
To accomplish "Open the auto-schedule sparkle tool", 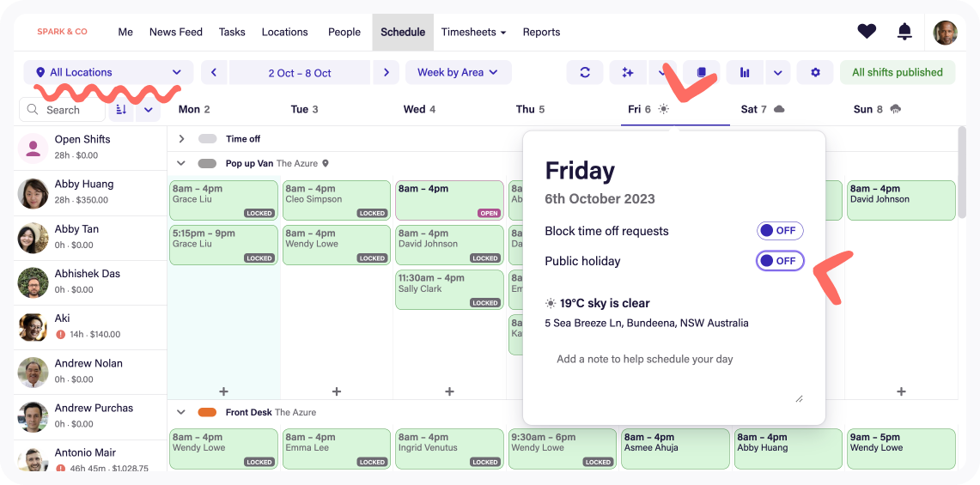I will (628, 73).
